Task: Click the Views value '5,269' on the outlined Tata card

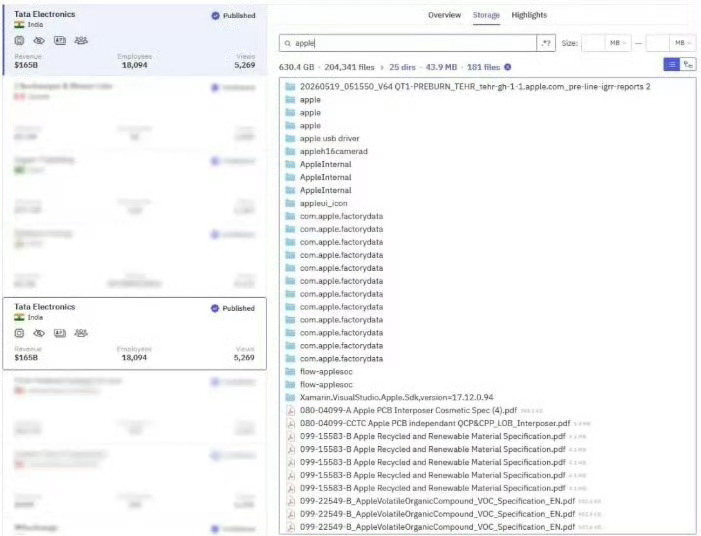Action: 244,358
